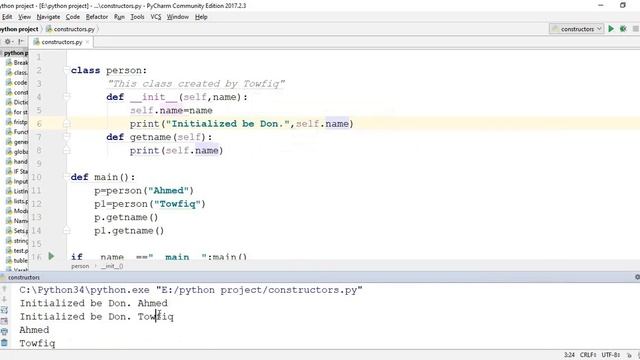Open the constructors run configuration dropdown
The height and width of the screenshot is (360, 640).
(x=576, y=29)
